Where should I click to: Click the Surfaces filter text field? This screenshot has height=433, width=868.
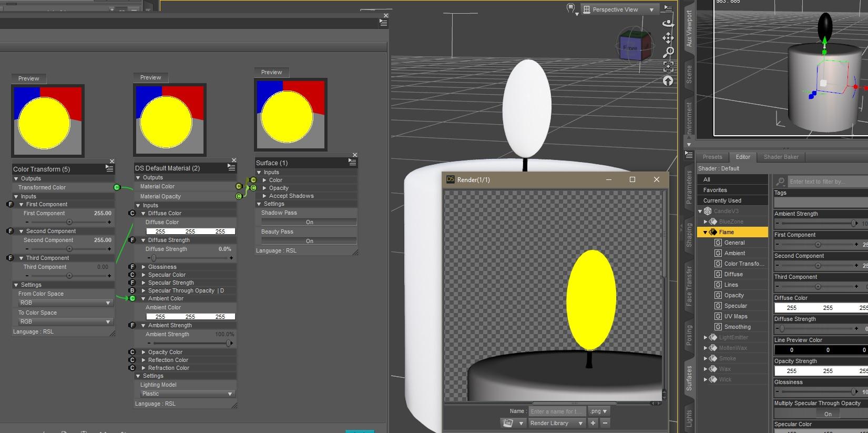[x=828, y=182]
